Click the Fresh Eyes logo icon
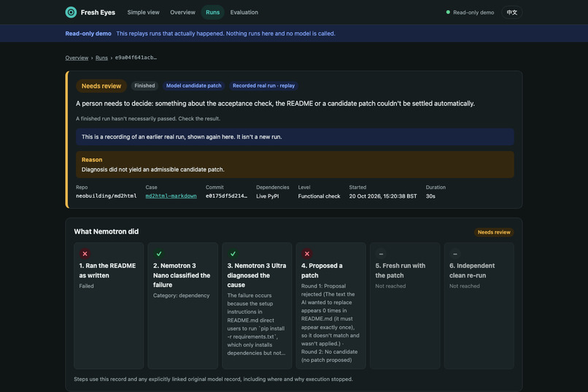Viewport: 588px width, 392px height. tap(71, 12)
